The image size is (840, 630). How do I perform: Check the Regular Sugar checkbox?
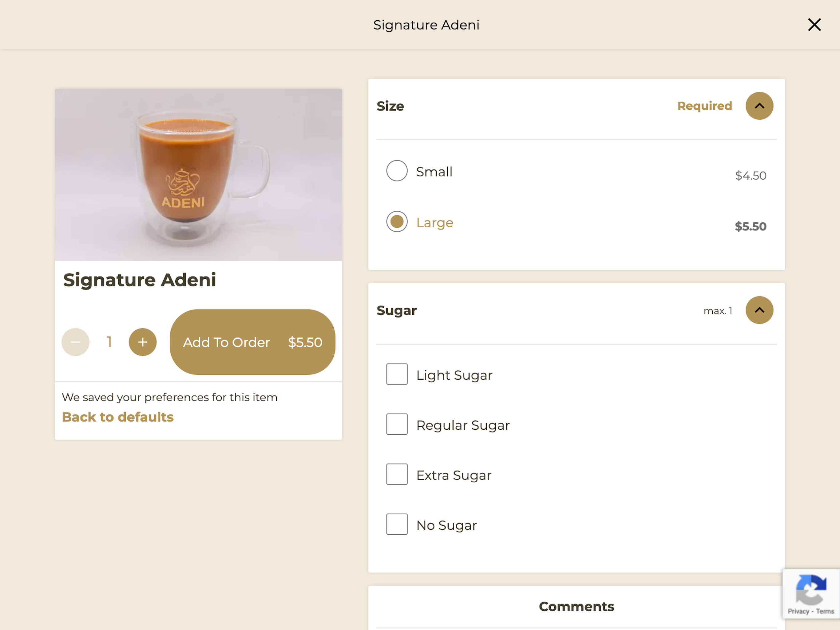click(x=397, y=424)
